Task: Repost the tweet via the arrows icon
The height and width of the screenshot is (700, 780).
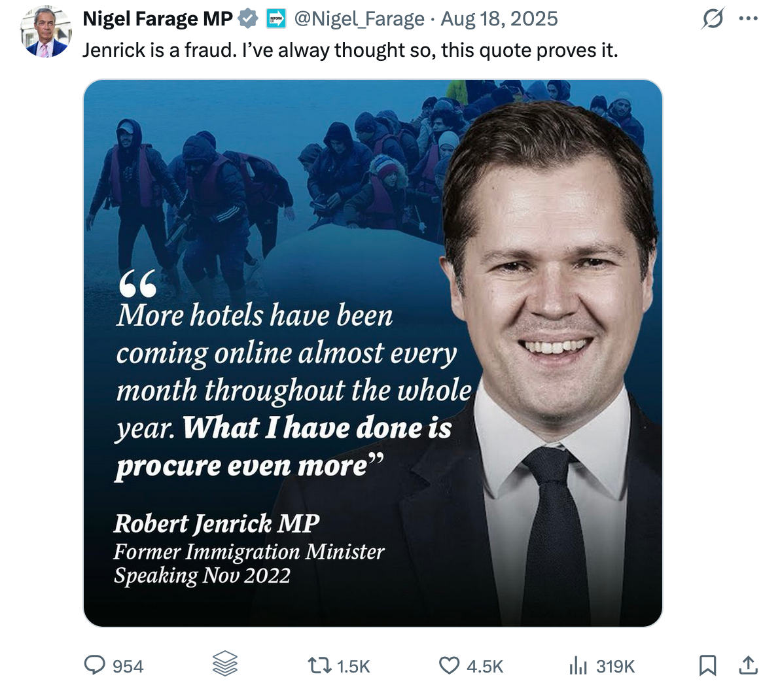Action: coord(321,666)
